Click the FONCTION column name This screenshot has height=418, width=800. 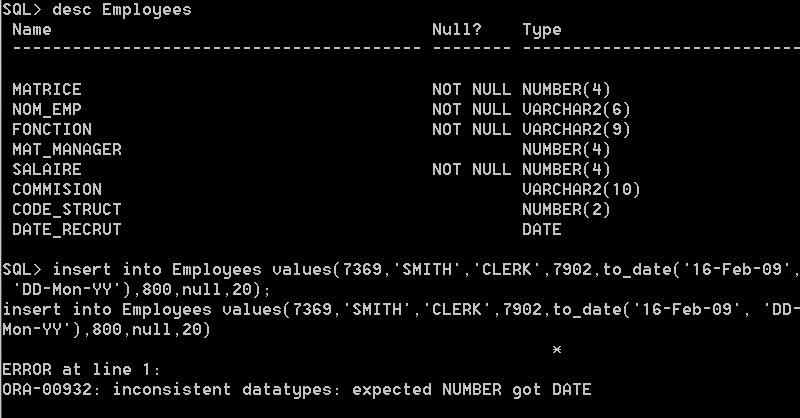point(52,130)
